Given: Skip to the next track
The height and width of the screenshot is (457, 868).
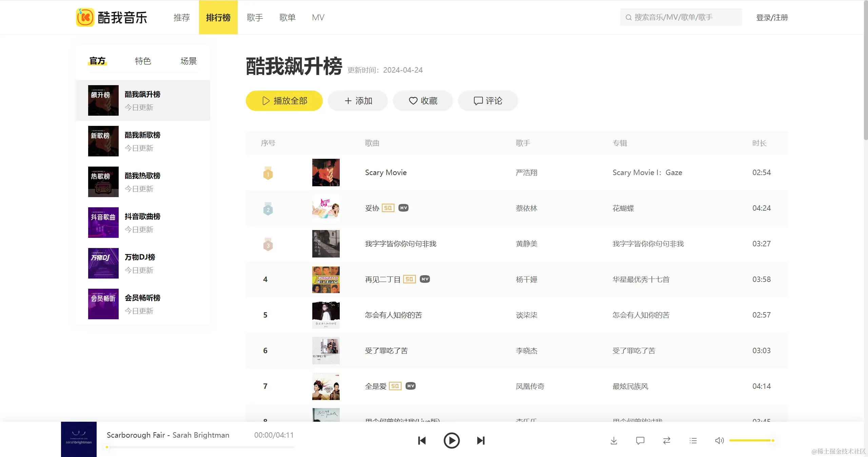Looking at the screenshot, I should [x=481, y=440].
